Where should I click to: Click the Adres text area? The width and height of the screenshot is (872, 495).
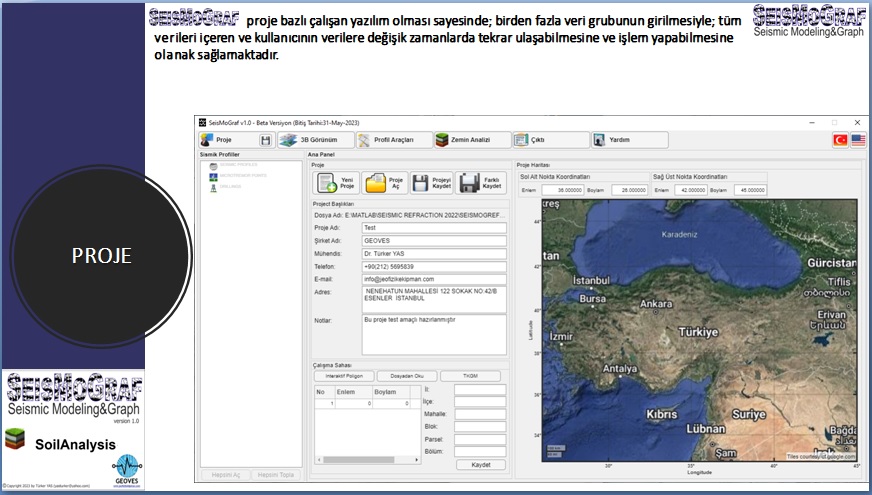[x=434, y=300]
